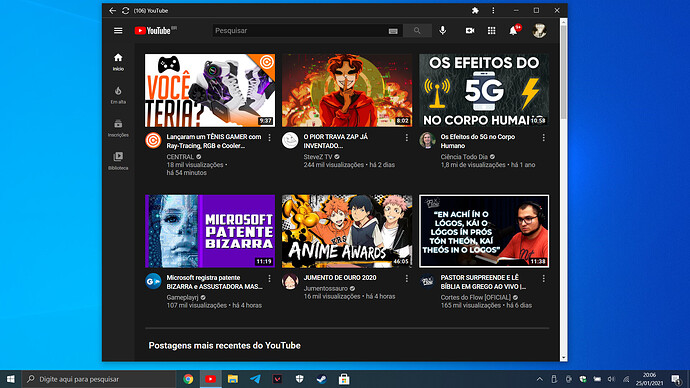Open the taskbar volume icon
690x388 pixels.
pyautogui.click(x=611, y=379)
